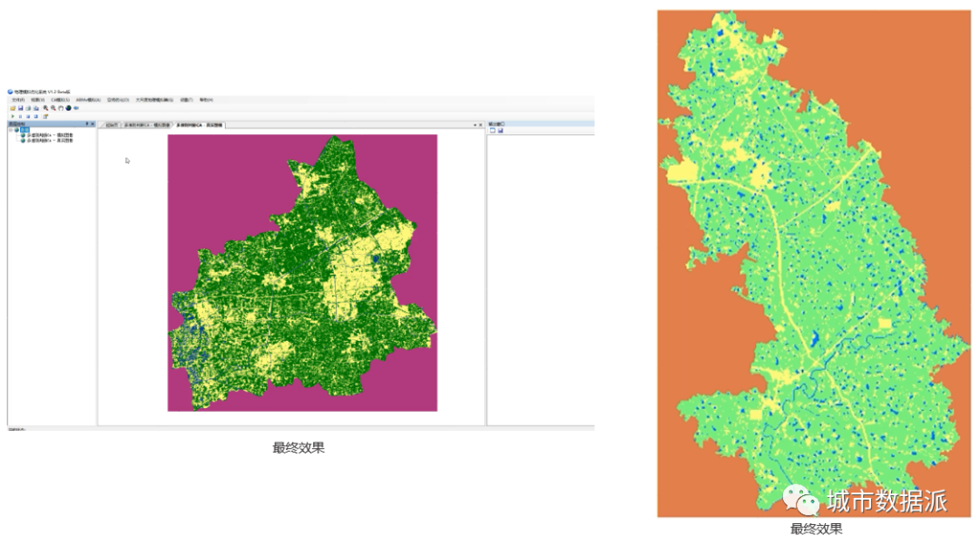Click the blue back arrow toolbar icon

pos(76,108)
